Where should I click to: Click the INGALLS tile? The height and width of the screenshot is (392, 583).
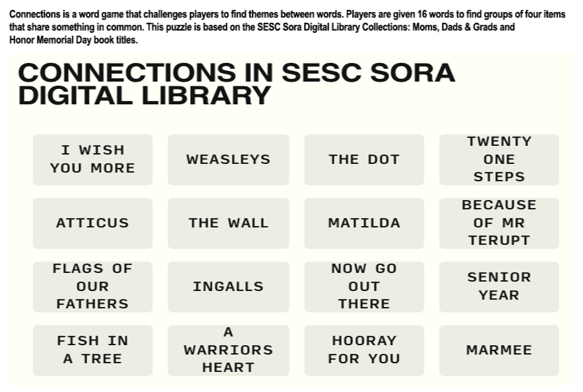tap(228, 287)
